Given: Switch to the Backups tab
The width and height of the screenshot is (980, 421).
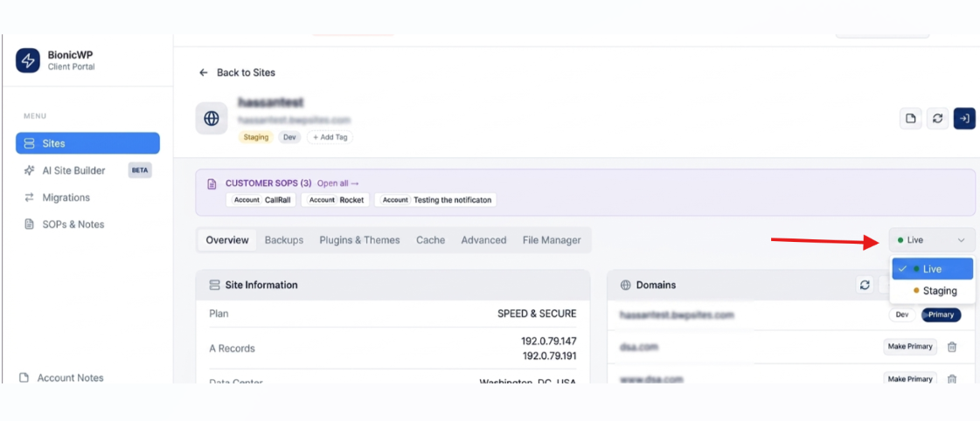Looking at the screenshot, I should point(284,240).
